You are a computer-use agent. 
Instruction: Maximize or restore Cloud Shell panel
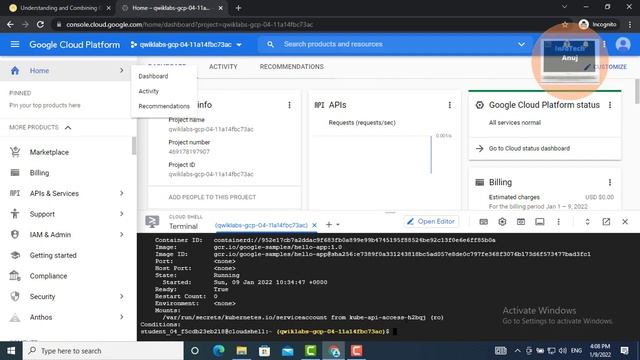point(587,222)
